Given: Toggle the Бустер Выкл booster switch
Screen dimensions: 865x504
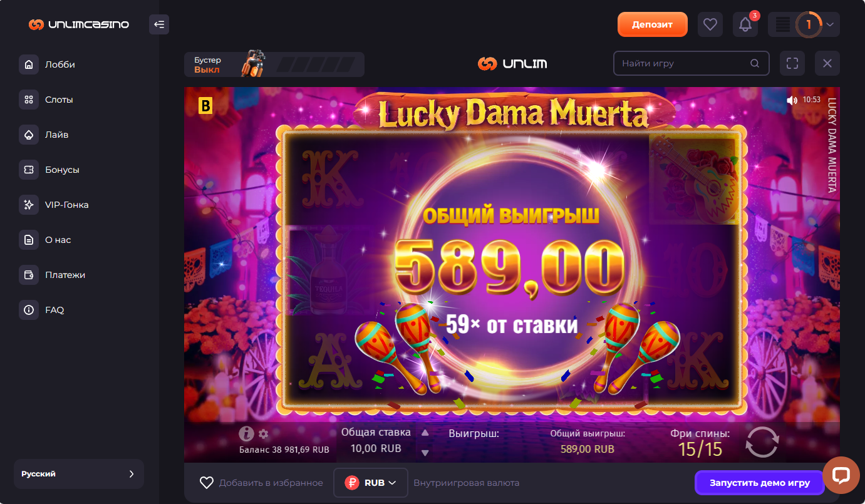Looking at the screenshot, I should [x=274, y=64].
